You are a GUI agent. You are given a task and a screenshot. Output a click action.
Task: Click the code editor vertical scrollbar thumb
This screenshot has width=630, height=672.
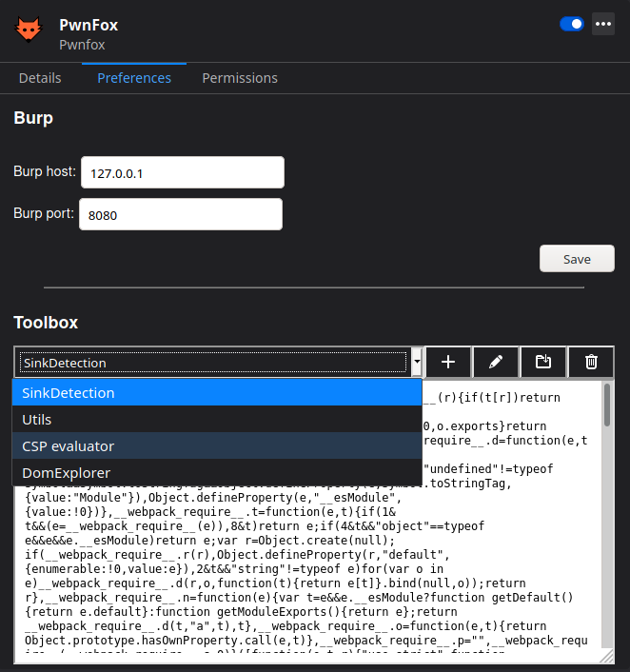(x=607, y=405)
